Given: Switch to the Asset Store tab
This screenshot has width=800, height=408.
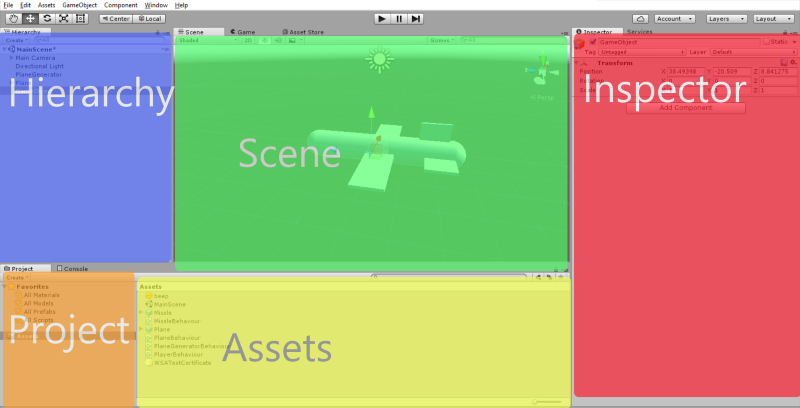Looking at the screenshot, I should coord(304,32).
